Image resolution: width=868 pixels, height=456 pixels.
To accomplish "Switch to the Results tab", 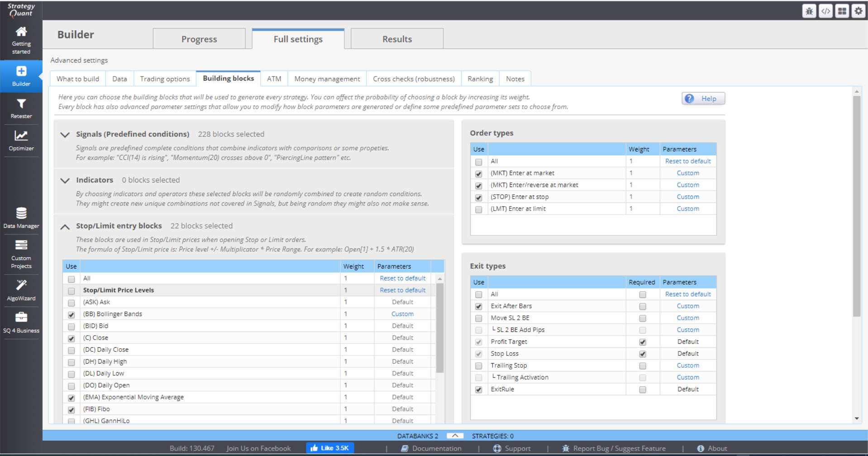I will [x=397, y=39].
